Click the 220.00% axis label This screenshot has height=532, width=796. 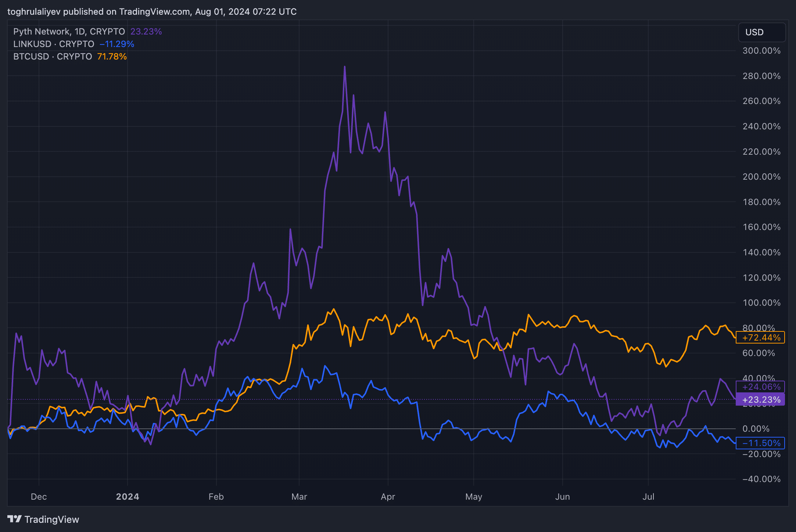[761, 152]
